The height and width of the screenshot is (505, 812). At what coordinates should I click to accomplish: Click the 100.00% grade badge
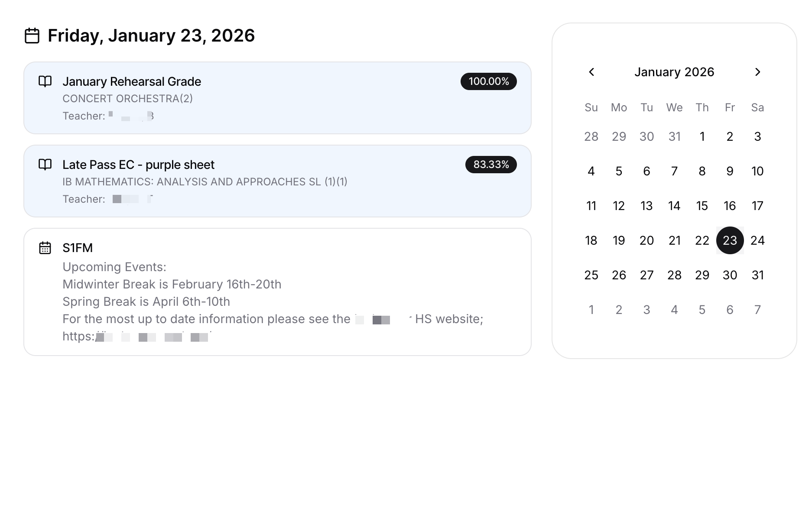click(x=488, y=81)
